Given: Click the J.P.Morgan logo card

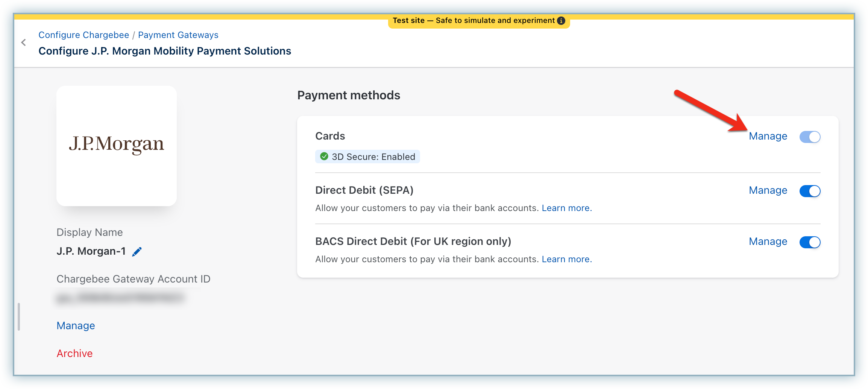Looking at the screenshot, I should click(117, 146).
